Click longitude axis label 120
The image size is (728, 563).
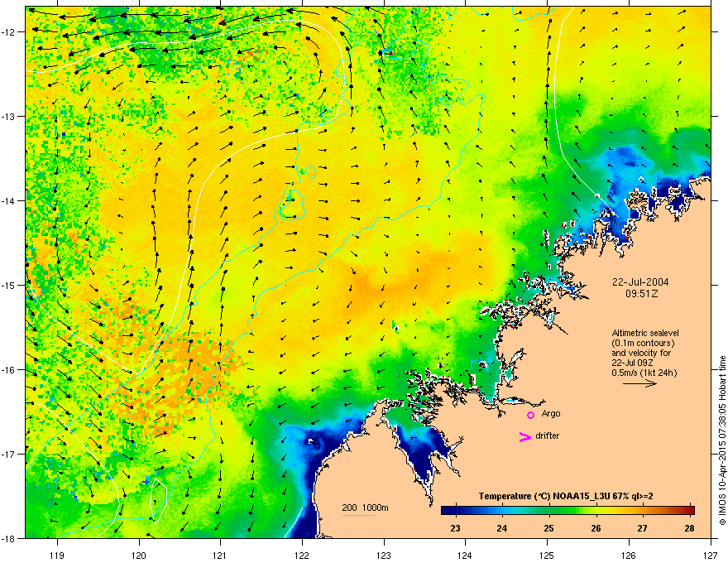(139, 555)
